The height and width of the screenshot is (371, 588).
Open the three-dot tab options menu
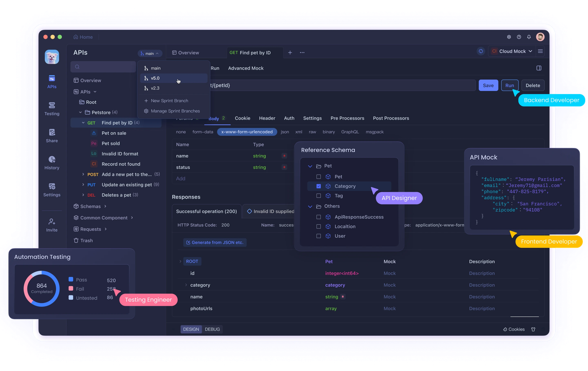pos(302,52)
